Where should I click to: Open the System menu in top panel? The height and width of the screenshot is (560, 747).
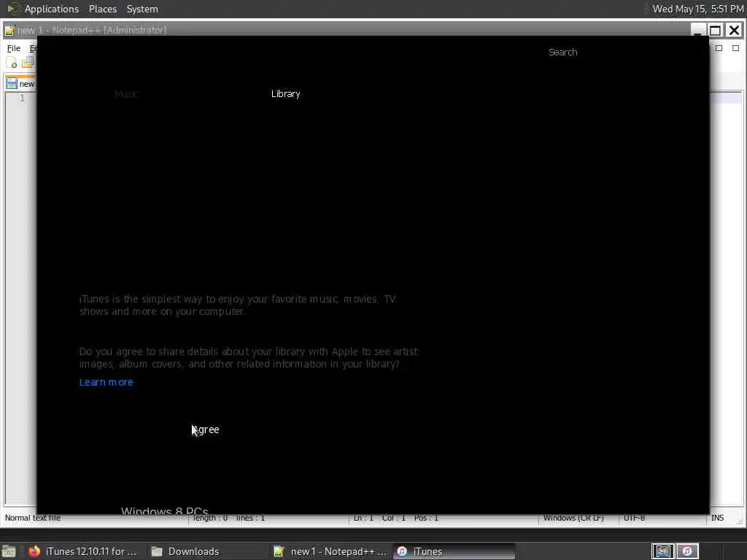coord(142,9)
